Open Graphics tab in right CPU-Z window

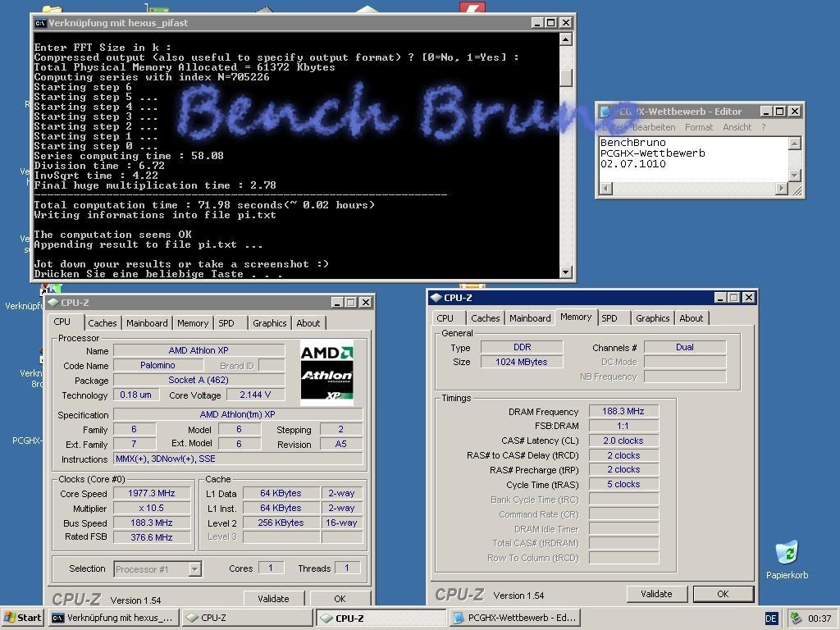652,318
